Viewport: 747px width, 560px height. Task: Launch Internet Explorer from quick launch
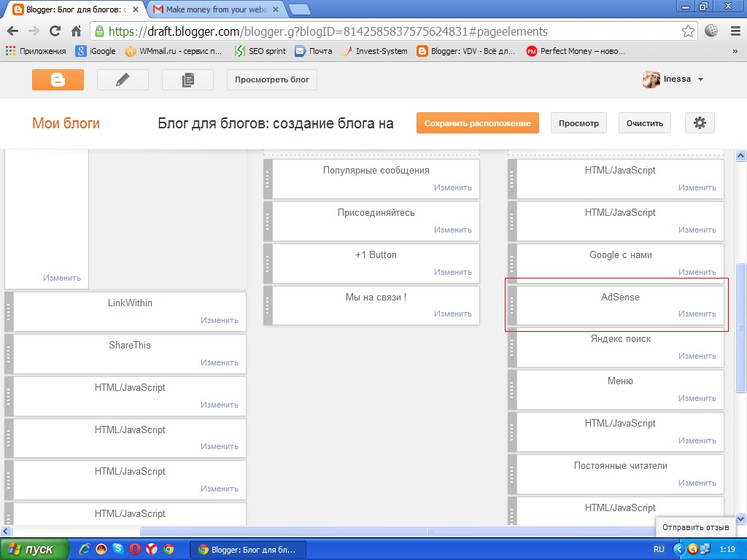pos(85,549)
